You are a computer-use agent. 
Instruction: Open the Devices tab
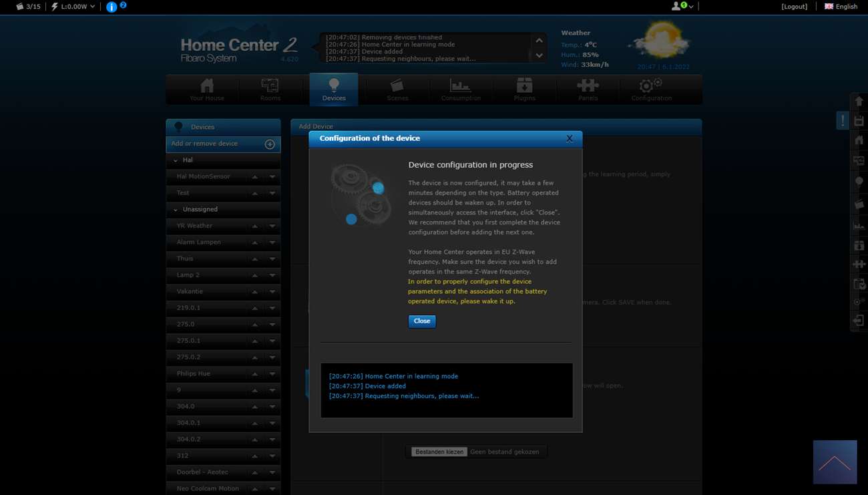(334, 90)
